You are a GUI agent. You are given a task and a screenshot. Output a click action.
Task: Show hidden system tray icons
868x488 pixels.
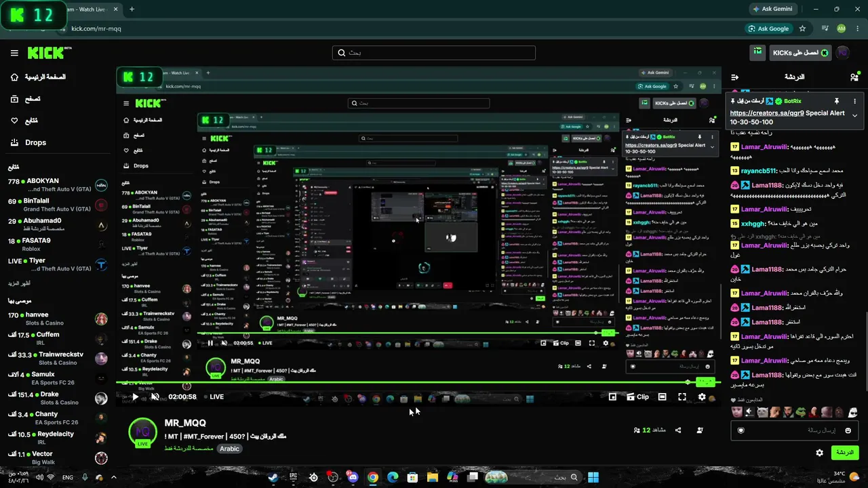tap(113, 477)
